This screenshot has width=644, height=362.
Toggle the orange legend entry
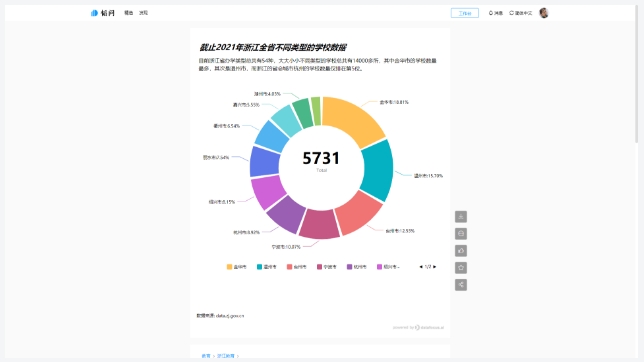(x=237, y=267)
